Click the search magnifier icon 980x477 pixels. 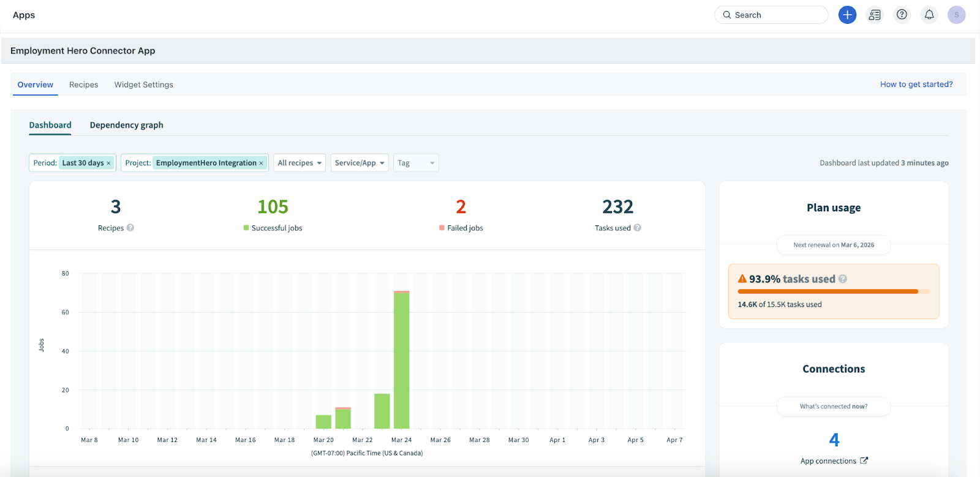727,15
